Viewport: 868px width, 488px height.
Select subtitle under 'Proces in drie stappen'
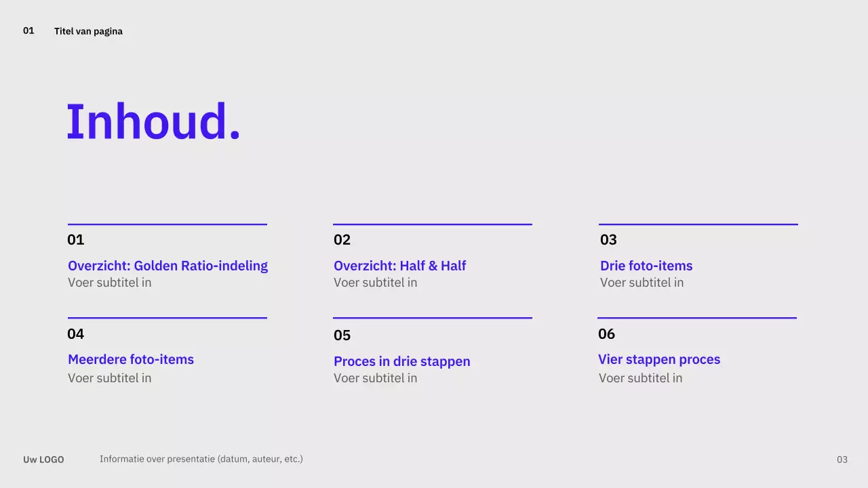(375, 378)
